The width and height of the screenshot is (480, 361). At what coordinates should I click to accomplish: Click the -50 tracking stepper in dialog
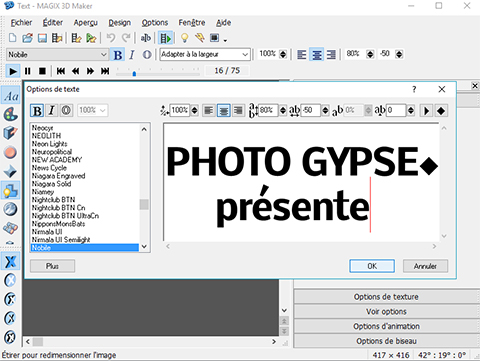point(325,110)
